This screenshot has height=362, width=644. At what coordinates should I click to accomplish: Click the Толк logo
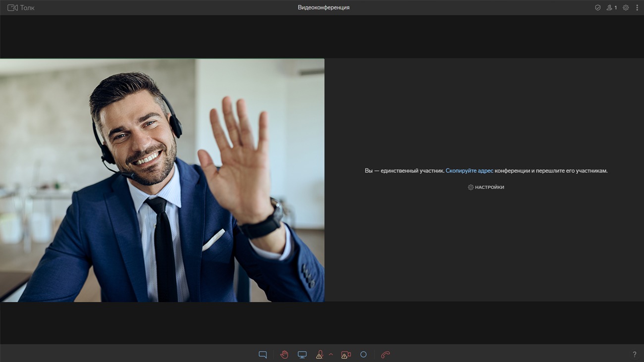click(21, 8)
